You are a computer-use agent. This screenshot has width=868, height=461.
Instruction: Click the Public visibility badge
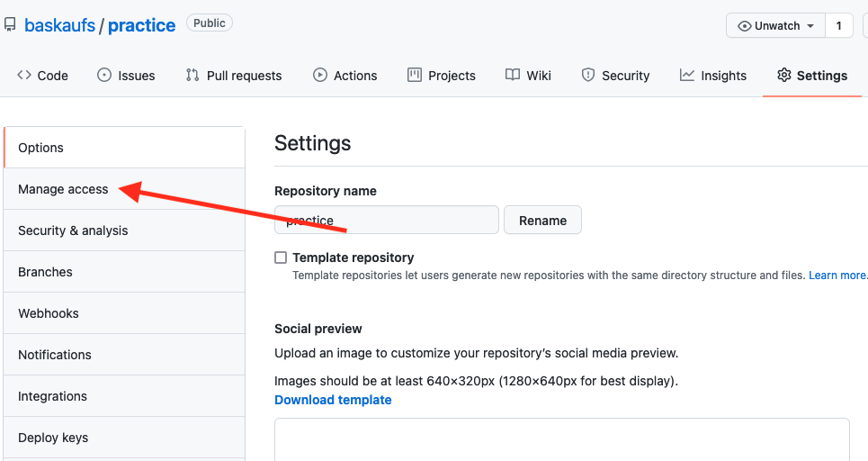tap(210, 23)
